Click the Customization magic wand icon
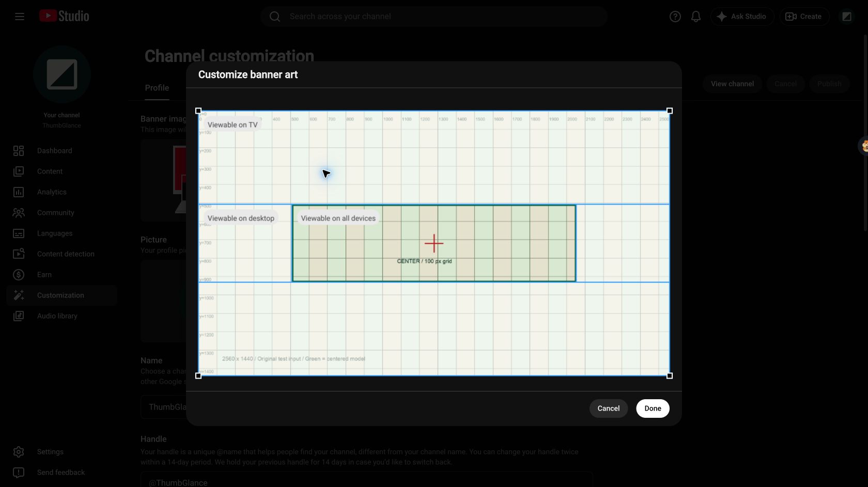The width and height of the screenshot is (868, 487). click(19, 295)
